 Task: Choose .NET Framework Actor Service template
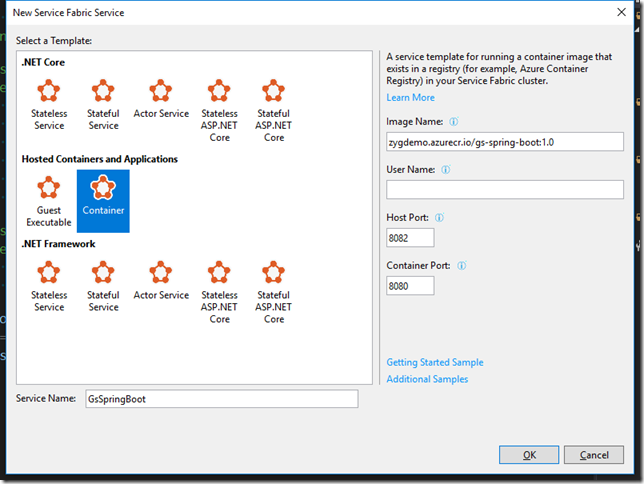161,281
